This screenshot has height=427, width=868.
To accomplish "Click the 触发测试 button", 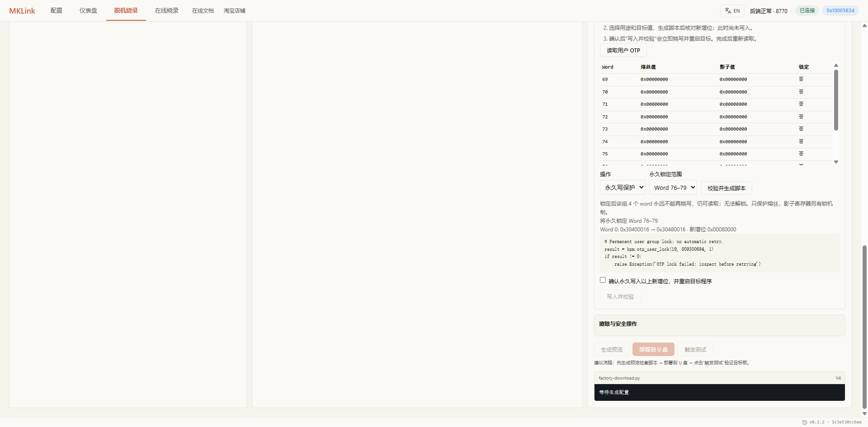I will [x=695, y=350].
